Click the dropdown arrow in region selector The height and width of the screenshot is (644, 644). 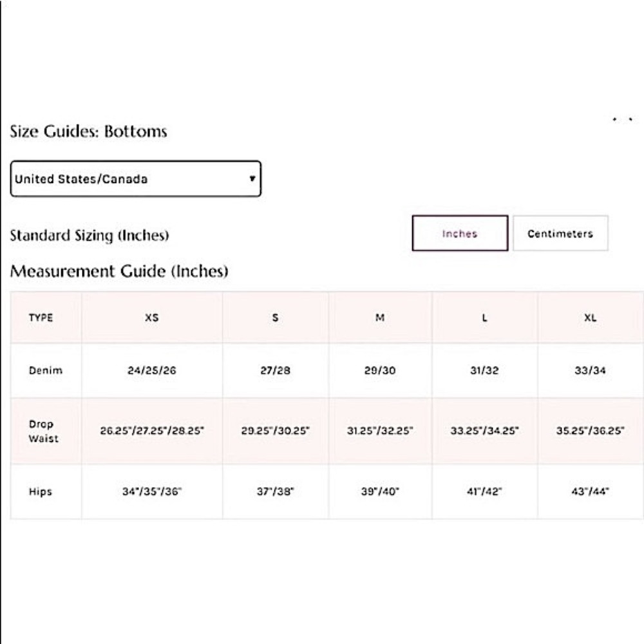pos(252,178)
